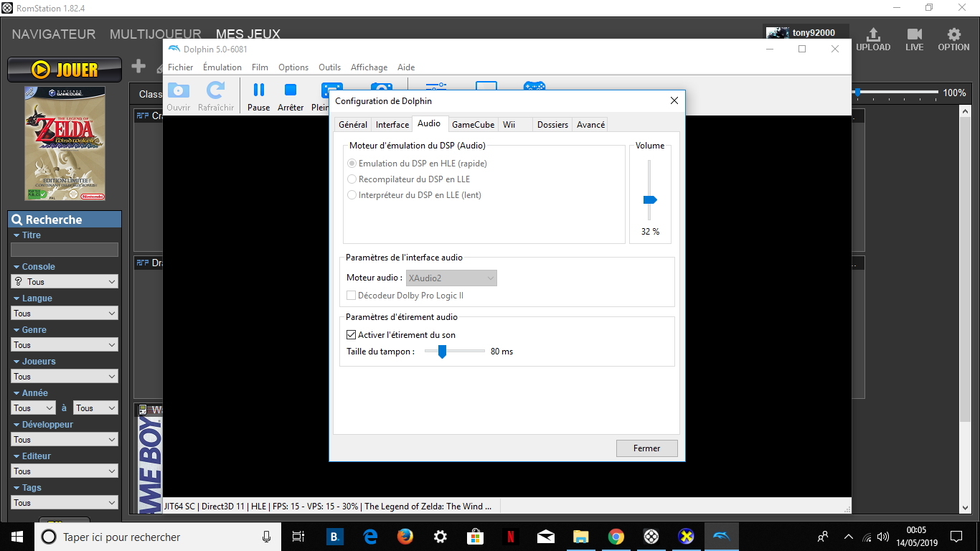Collapse the Titre search section
Viewport: 980px width, 551px height.
[x=27, y=235]
